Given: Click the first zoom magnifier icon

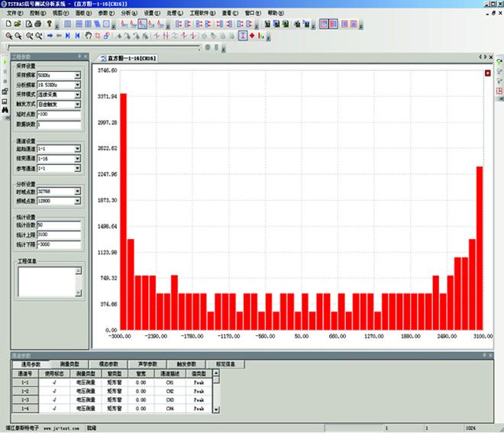Looking at the screenshot, I should [x=8, y=35].
